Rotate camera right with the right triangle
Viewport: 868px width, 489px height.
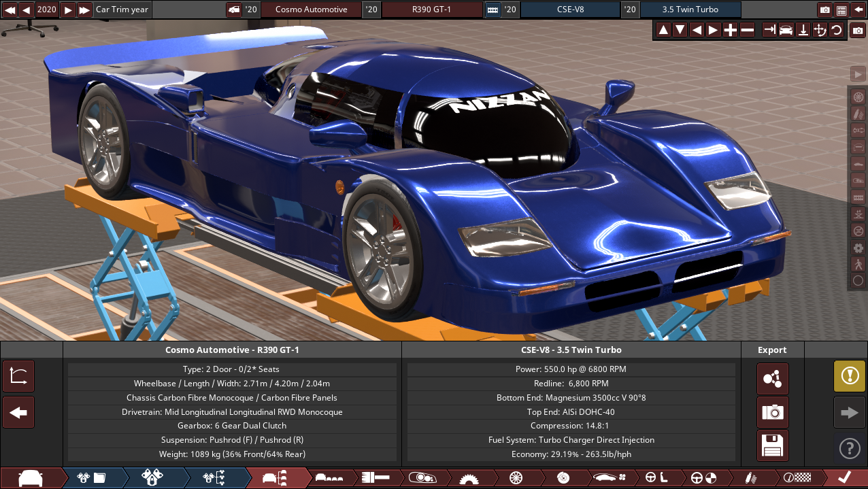point(713,30)
